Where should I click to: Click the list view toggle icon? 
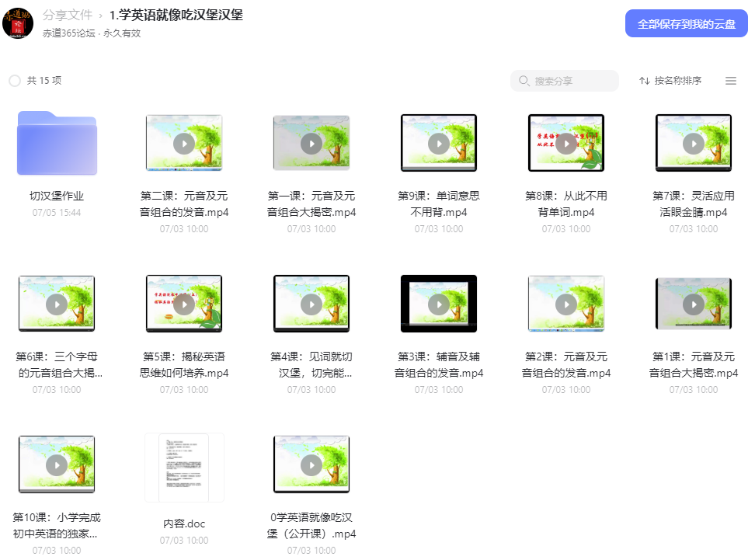tap(730, 81)
